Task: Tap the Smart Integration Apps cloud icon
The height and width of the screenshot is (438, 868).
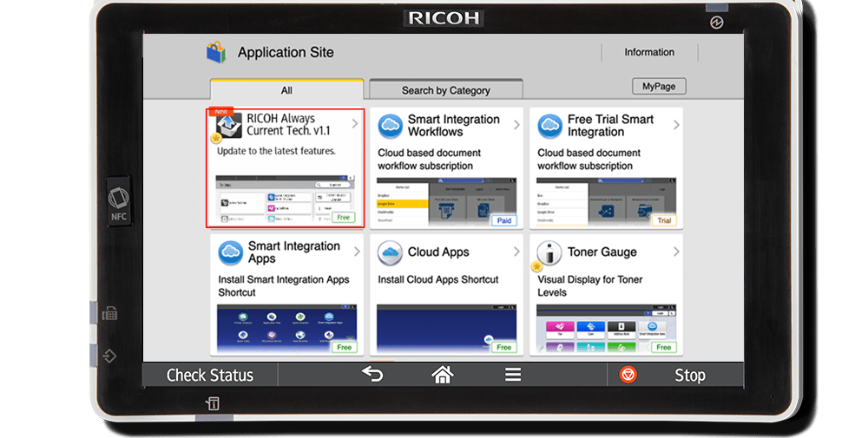Action: (230, 252)
